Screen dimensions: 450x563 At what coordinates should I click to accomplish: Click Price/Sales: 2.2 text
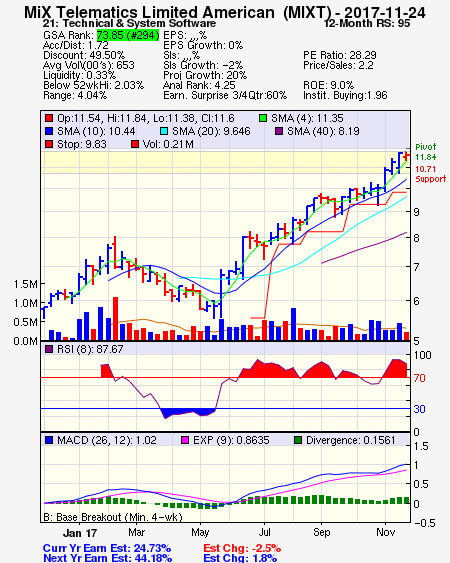coord(338,65)
